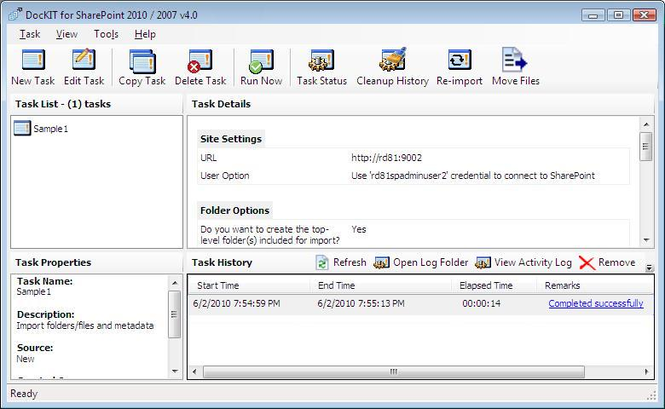Click the Description value Import folders/files and metadata
The image size is (665, 409).
pos(85,325)
